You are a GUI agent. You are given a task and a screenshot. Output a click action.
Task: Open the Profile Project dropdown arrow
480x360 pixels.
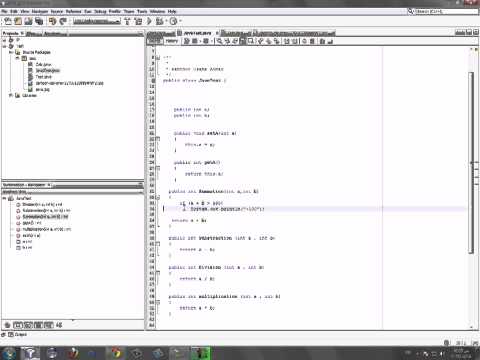click(180, 21)
